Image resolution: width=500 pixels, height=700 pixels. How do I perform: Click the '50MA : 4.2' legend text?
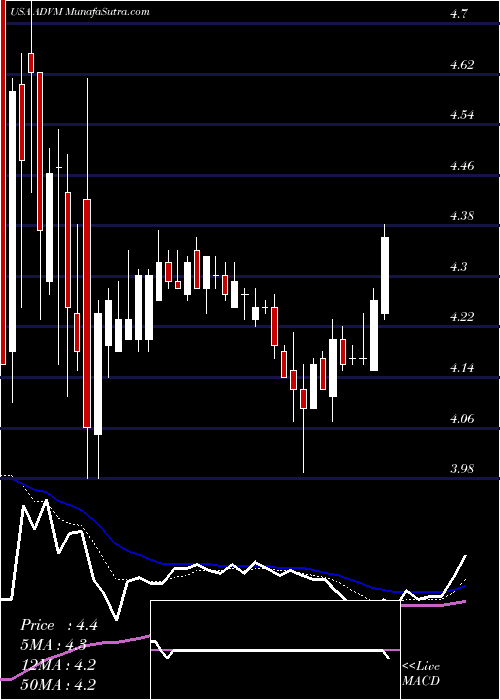click(58, 685)
